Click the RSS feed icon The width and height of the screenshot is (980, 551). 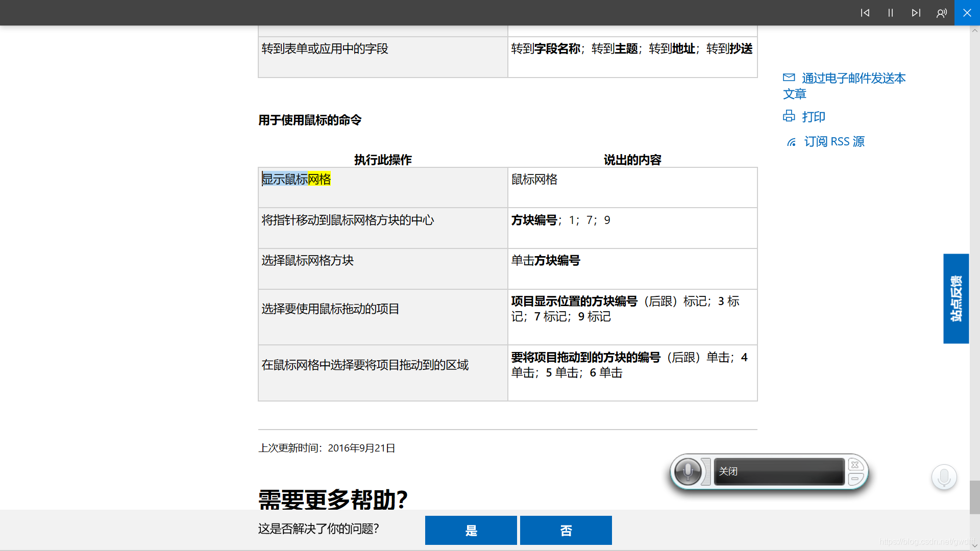tap(791, 142)
